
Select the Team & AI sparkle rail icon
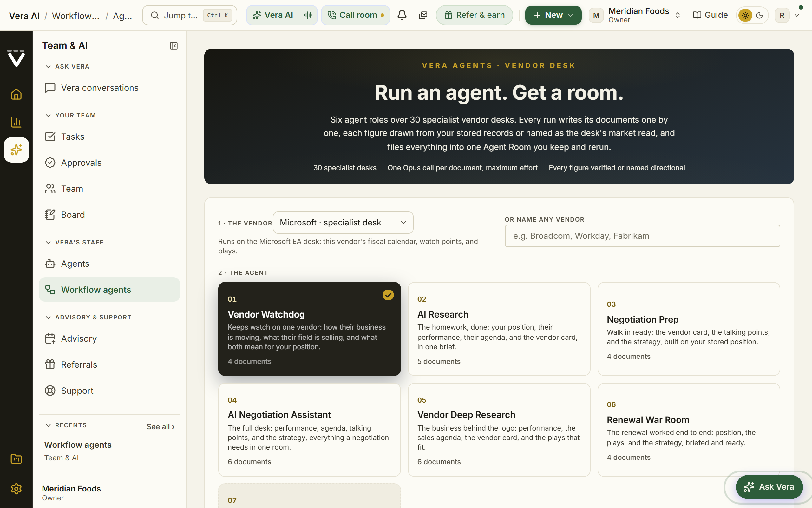coord(16,150)
